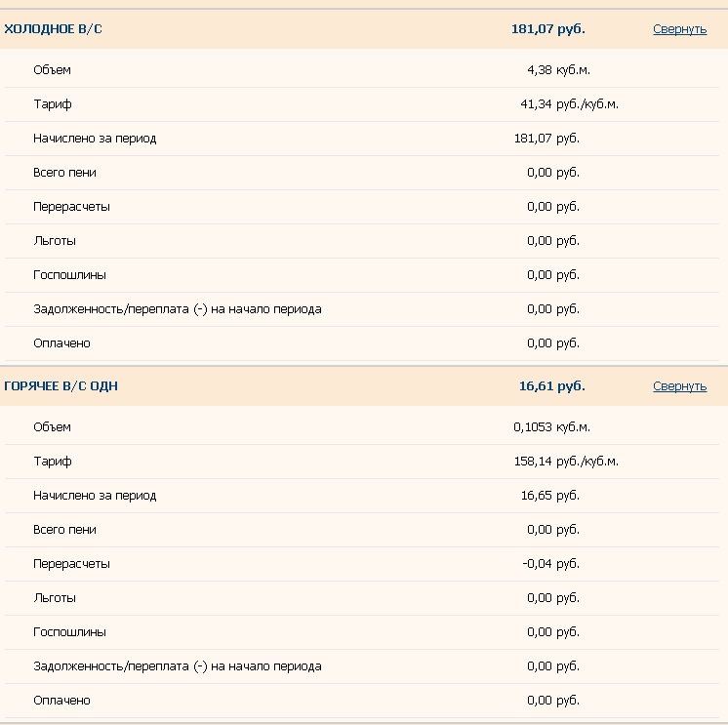Image resolution: width=728 pixels, height=725 pixels.
Task: Select Всего пени label in cold water section
Action: (64, 173)
